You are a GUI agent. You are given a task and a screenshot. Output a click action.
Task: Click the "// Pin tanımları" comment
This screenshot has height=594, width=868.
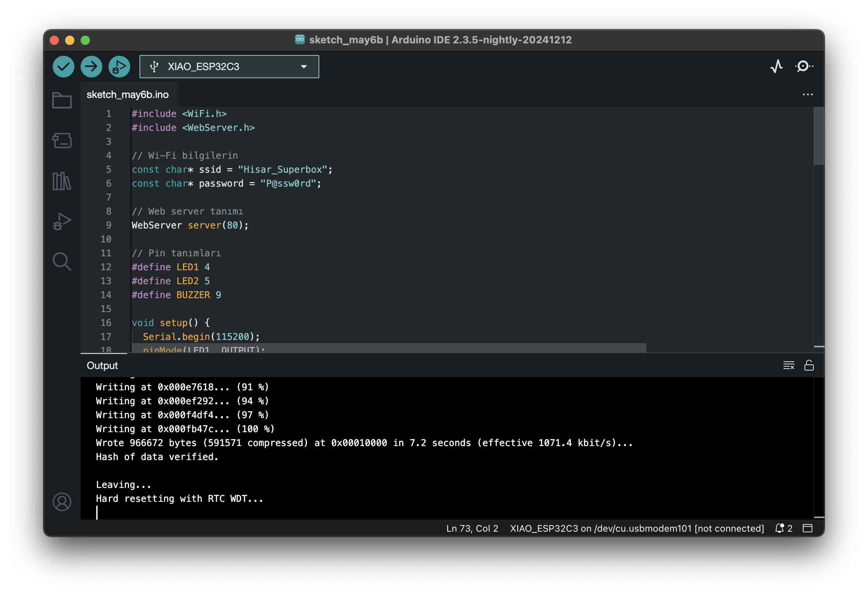pyautogui.click(x=176, y=253)
